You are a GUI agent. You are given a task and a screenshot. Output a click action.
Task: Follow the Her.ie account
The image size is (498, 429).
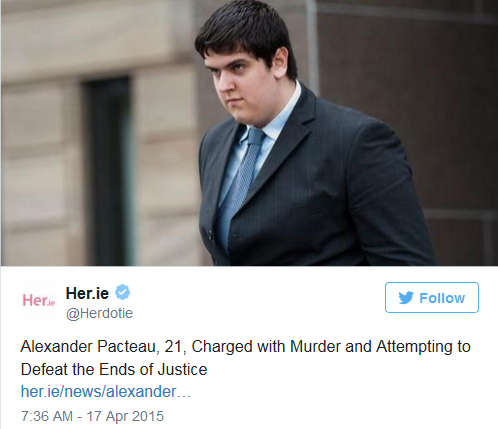[x=432, y=297]
